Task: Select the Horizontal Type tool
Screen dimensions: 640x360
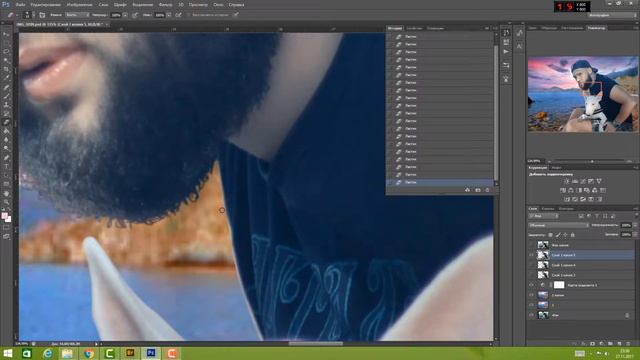Action: click(6, 167)
